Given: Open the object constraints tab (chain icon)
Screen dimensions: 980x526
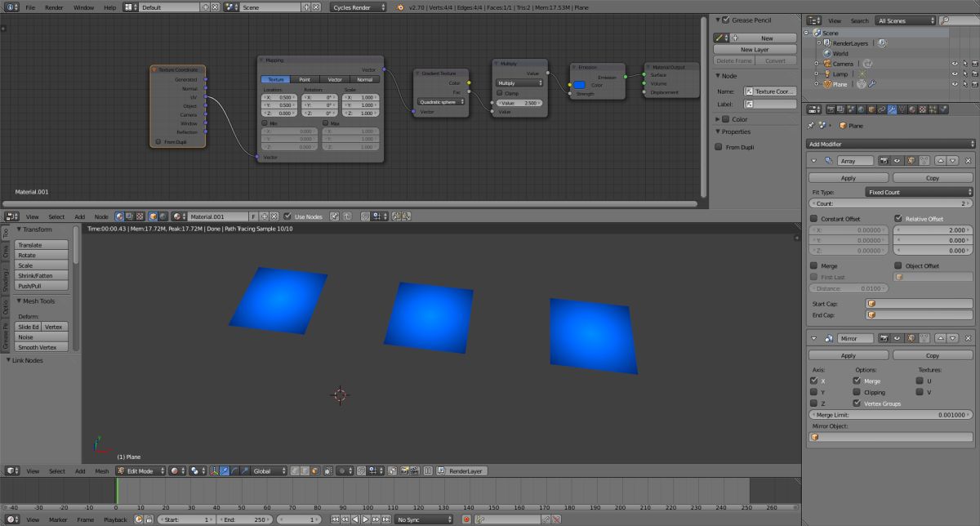Looking at the screenshot, I should point(882,109).
